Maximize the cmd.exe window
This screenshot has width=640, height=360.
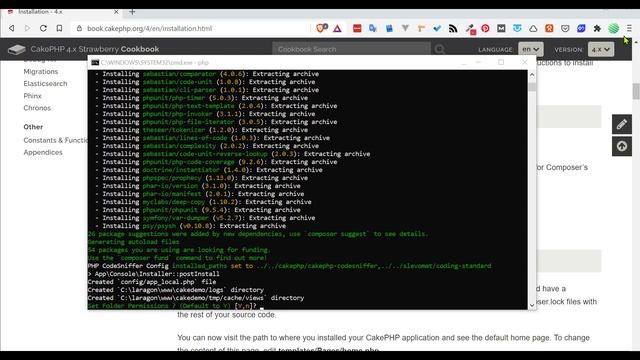click(x=501, y=62)
